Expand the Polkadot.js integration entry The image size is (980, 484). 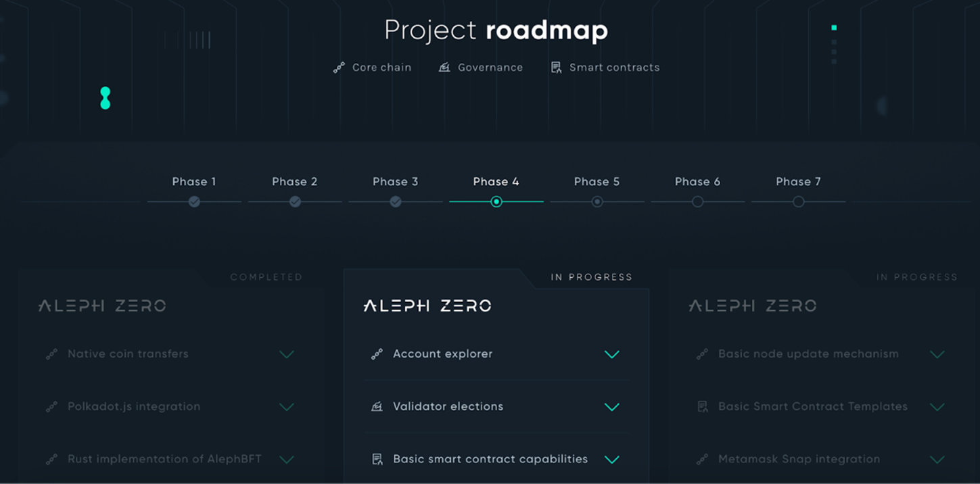pyautogui.click(x=287, y=407)
